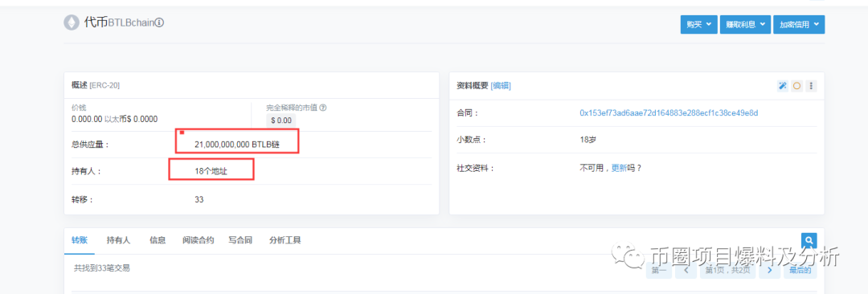Screen dimensions: 868x294
Task: Click the holders value 18个地址
Action: click(211, 172)
